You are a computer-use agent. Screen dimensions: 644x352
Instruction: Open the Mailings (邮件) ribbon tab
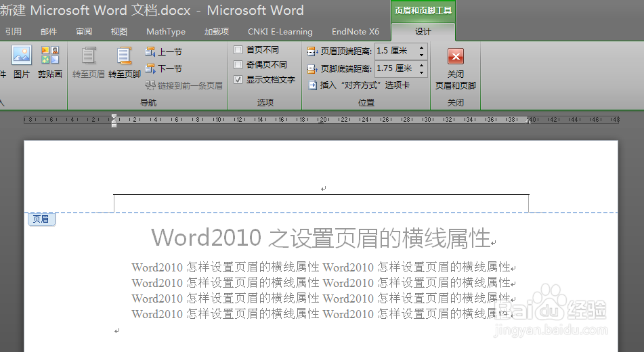click(x=49, y=32)
